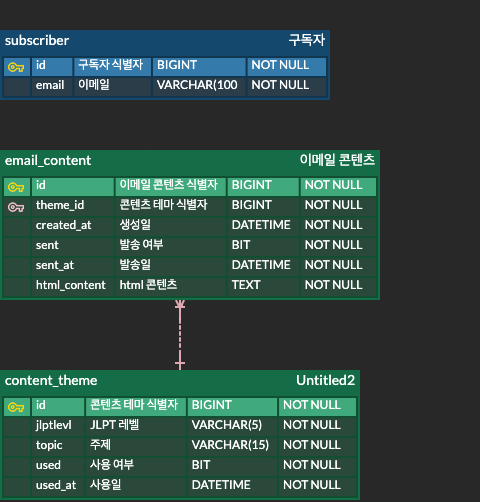Select the sent_at column name
This screenshot has width=480, height=502.
[x=55, y=265]
